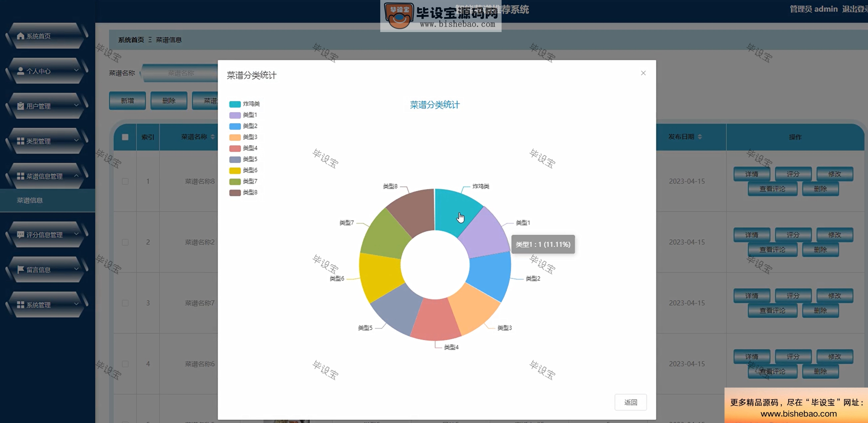
Task: Click 系统首页 in the breadcrumb
Action: (x=131, y=40)
